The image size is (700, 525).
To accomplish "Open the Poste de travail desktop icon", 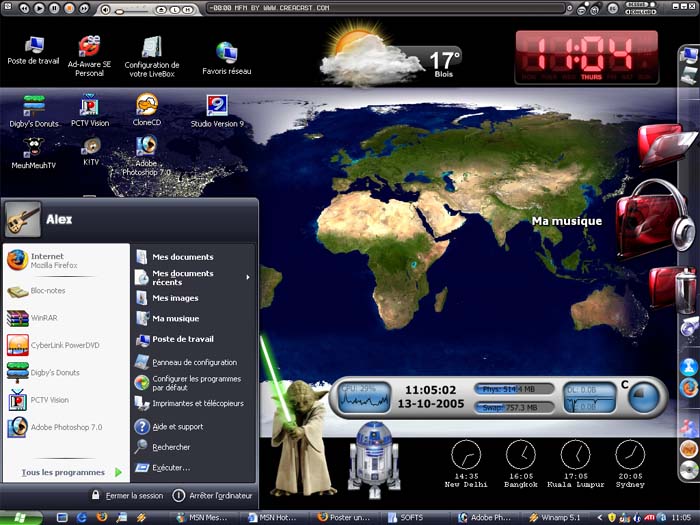I will [33, 50].
